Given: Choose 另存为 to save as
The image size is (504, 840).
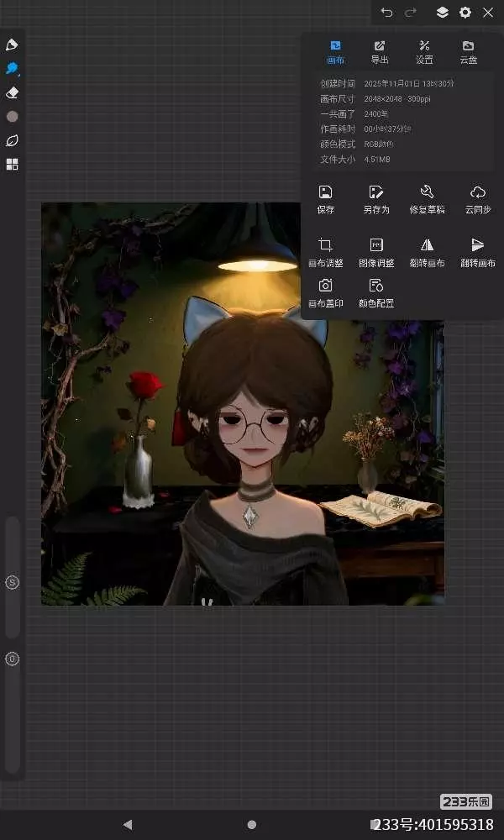Looking at the screenshot, I should (x=376, y=200).
